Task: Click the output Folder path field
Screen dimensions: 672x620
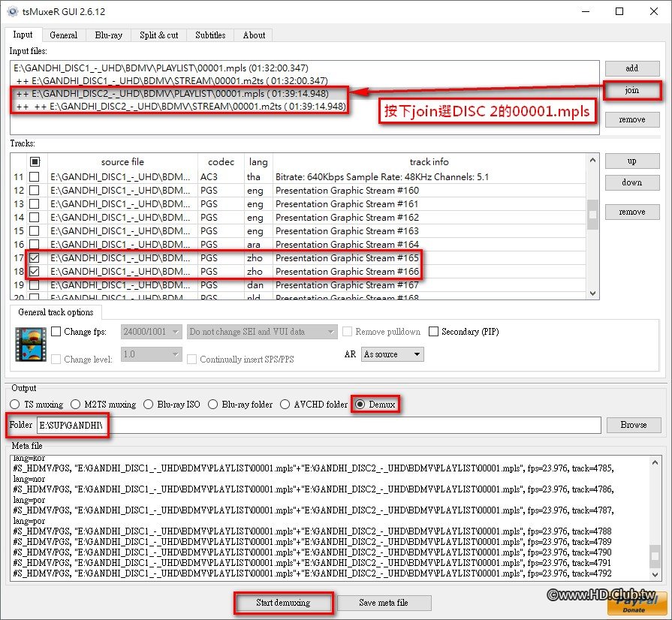Action: click(x=353, y=426)
